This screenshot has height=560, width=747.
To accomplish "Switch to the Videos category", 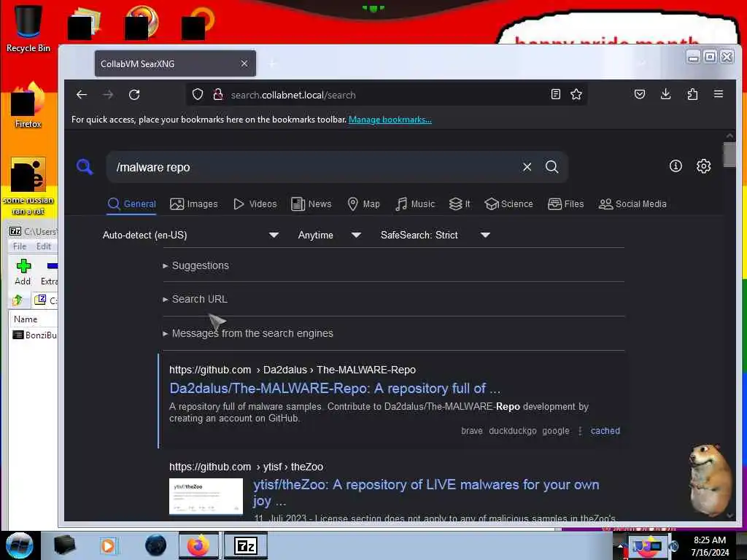I will coord(255,204).
